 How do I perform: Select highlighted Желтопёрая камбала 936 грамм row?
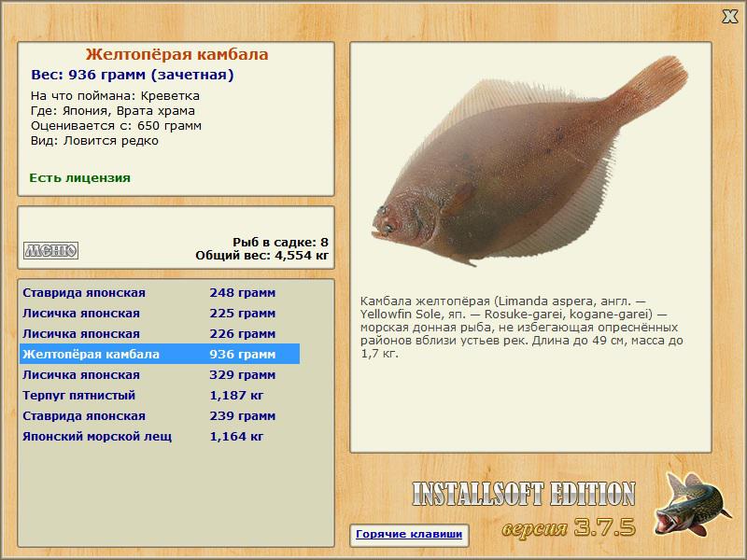coord(160,355)
